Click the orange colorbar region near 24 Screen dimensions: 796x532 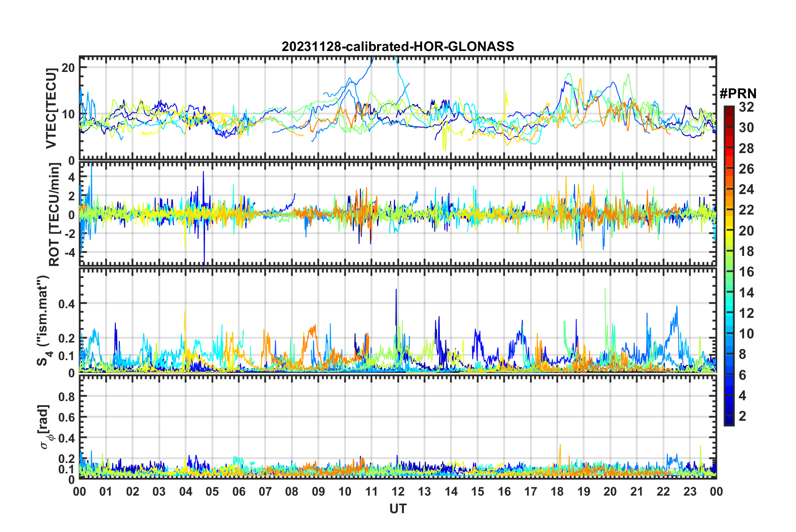729,189
